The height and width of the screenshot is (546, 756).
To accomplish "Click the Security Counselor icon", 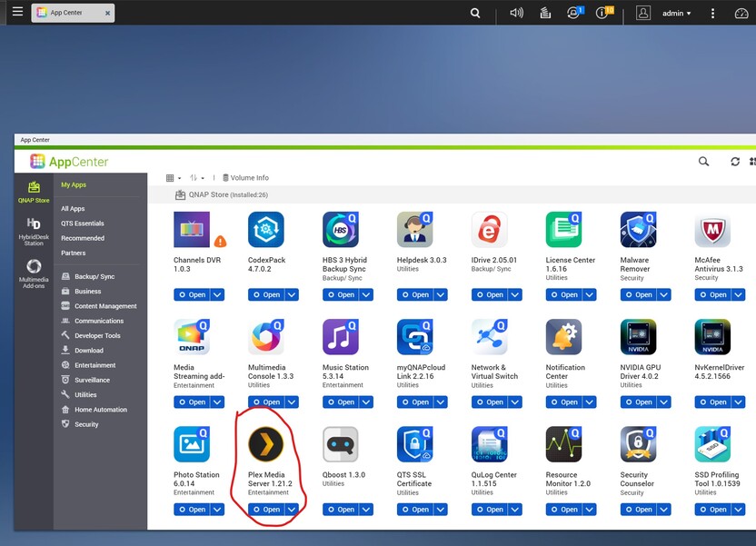I will [x=639, y=444].
